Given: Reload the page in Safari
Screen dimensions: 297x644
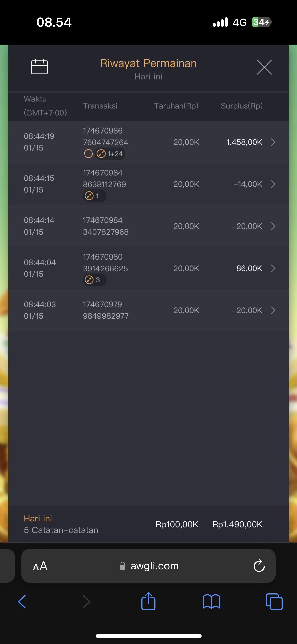Looking at the screenshot, I should (259, 566).
